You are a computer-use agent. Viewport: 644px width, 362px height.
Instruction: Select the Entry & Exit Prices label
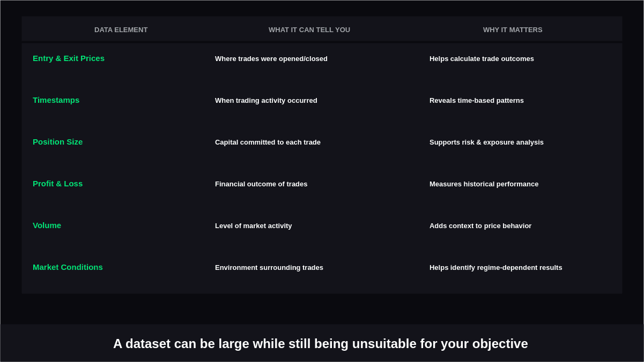pyautogui.click(x=69, y=58)
